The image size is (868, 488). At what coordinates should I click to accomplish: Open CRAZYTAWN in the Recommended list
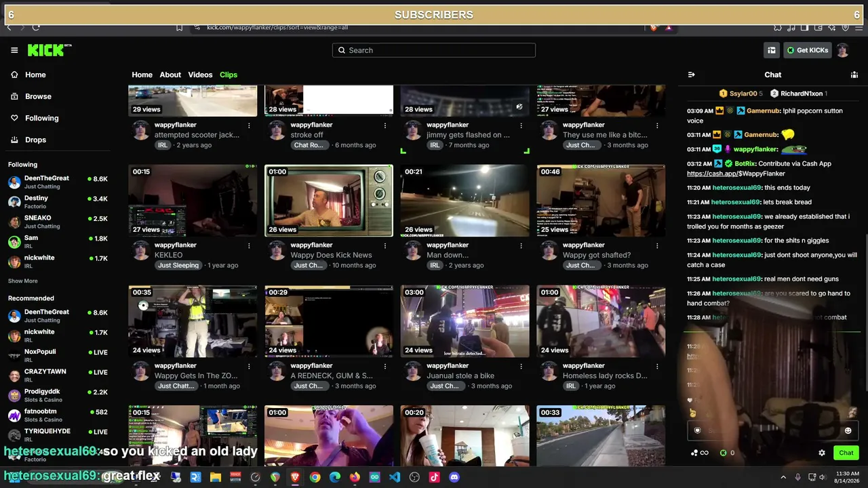(x=58, y=375)
